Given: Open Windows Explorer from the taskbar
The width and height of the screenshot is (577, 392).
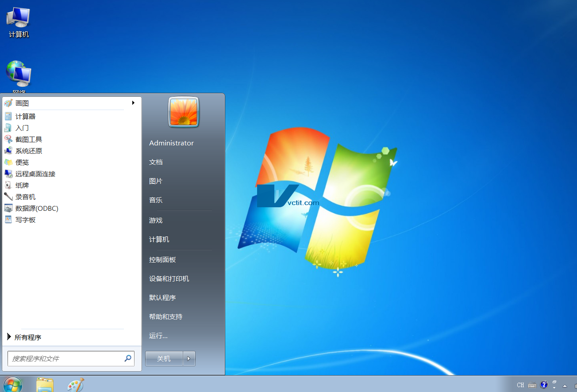Looking at the screenshot, I should point(45,385).
